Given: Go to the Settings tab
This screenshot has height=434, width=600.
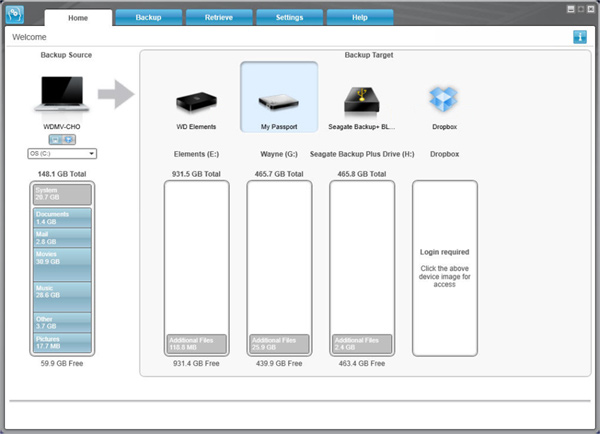Looking at the screenshot, I should [x=289, y=18].
